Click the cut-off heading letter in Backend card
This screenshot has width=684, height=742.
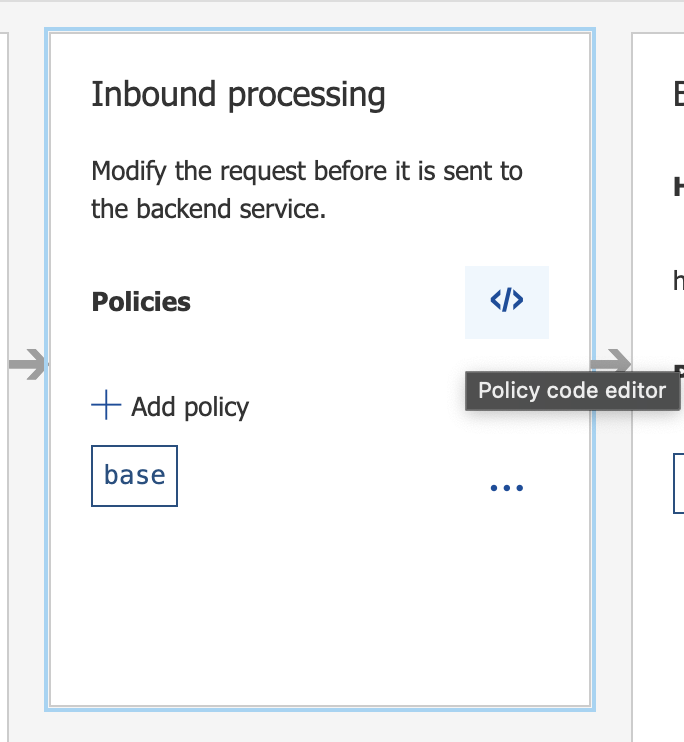678,96
